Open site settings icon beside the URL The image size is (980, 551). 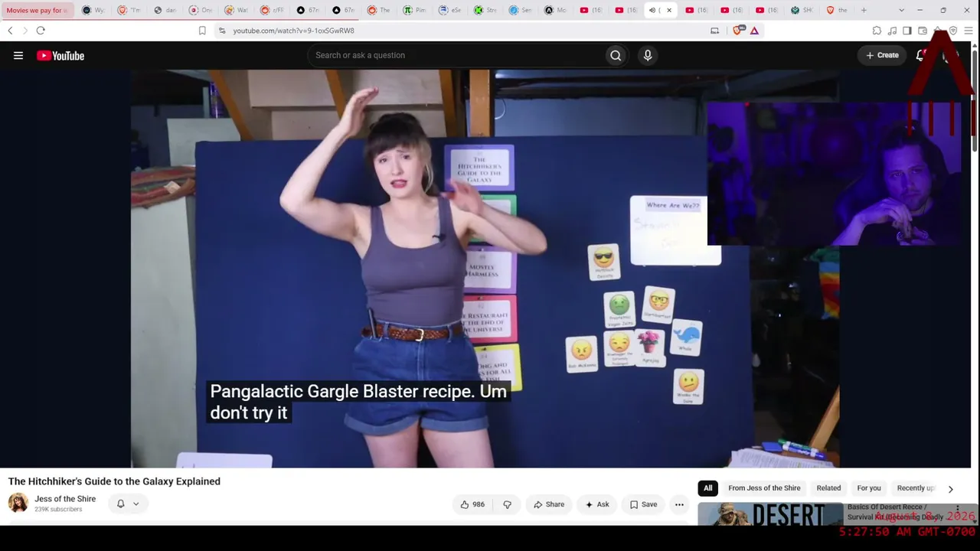click(222, 31)
